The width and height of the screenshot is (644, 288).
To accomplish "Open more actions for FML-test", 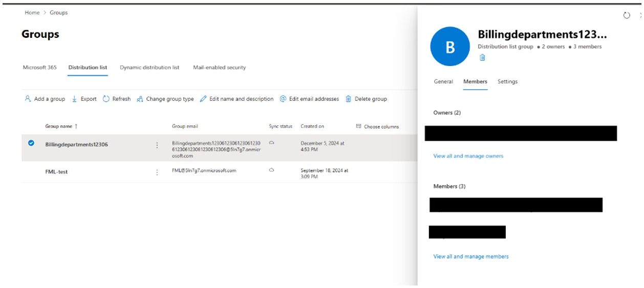I will click(x=157, y=172).
